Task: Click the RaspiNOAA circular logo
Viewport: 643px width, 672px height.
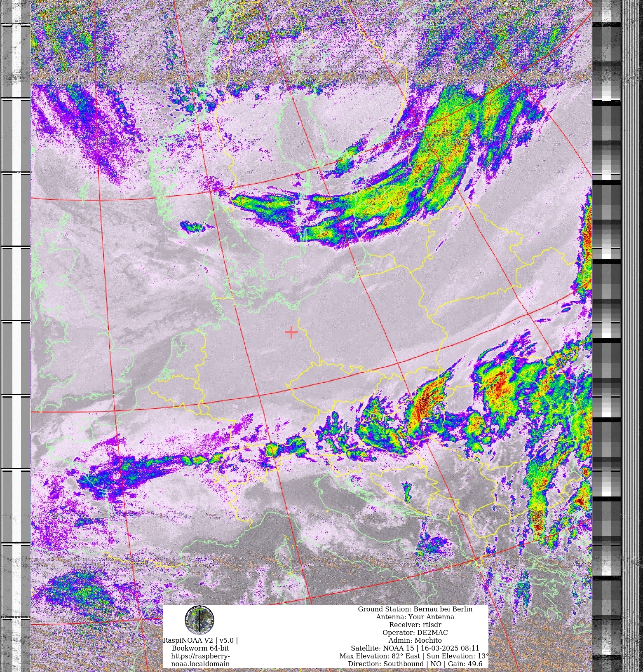Action: click(199, 620)
